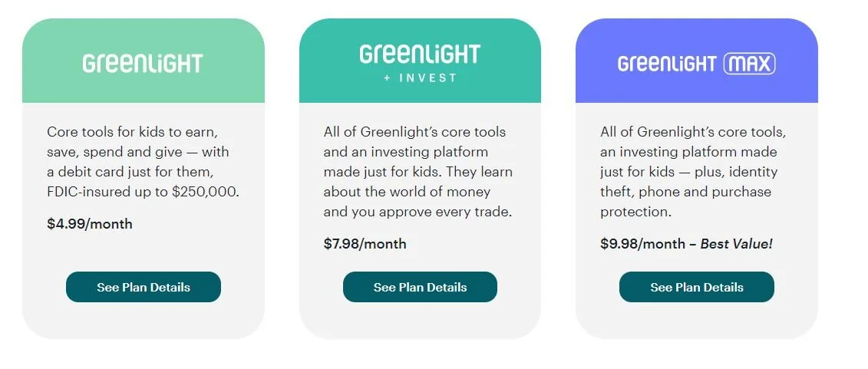Click the FDIC-insured up to $250,000 line
Viewport: 868px width, 369px height.
click(x=144, y=192)
